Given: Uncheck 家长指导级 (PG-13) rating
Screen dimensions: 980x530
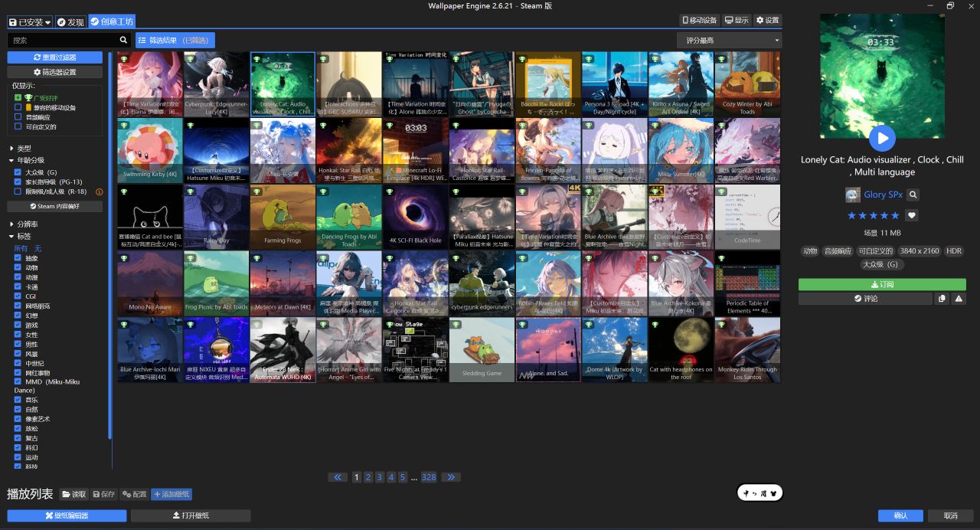Looking at the screenshot, I should 18,182.
